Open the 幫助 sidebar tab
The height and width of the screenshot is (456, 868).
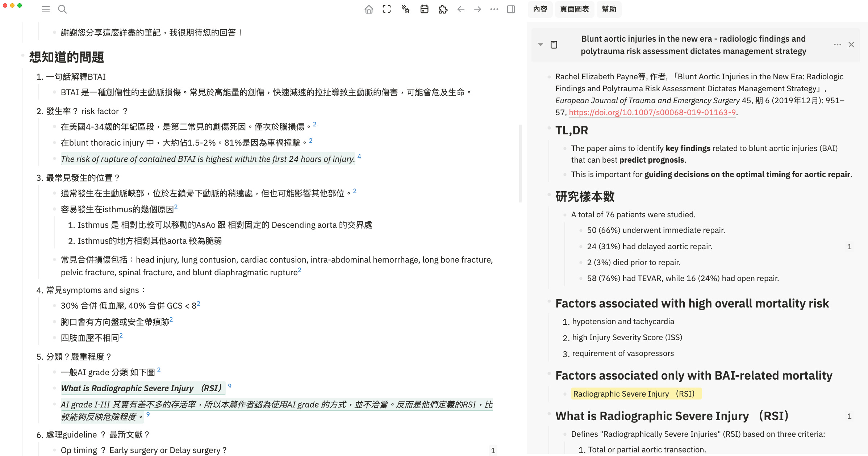(609, 9)
